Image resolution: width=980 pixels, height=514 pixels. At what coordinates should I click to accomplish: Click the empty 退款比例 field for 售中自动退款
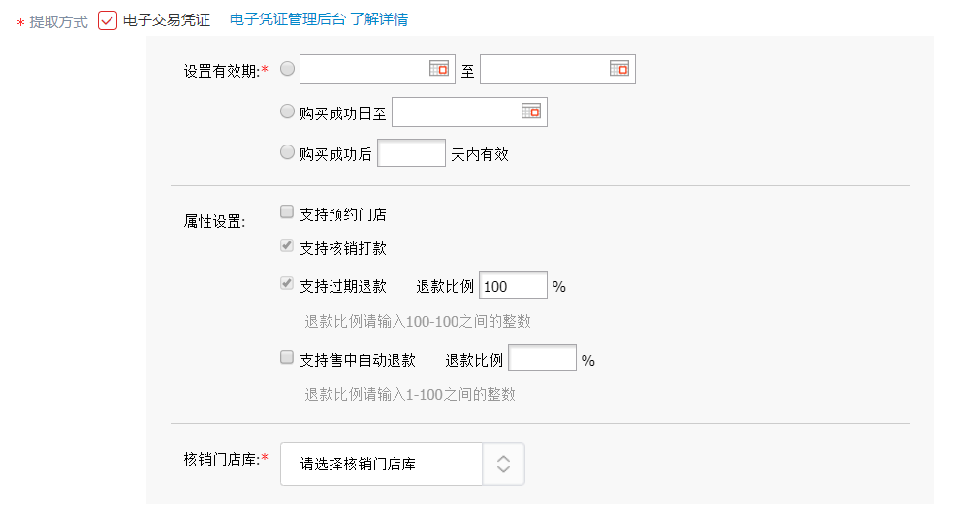[x=543, y=358]
